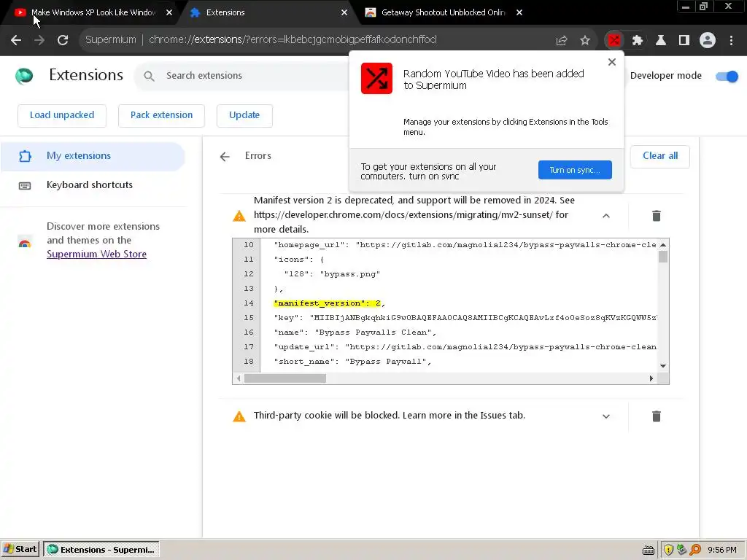Close the Make Windows XP tab
The image size is (747, 560).
click(169, 13)
